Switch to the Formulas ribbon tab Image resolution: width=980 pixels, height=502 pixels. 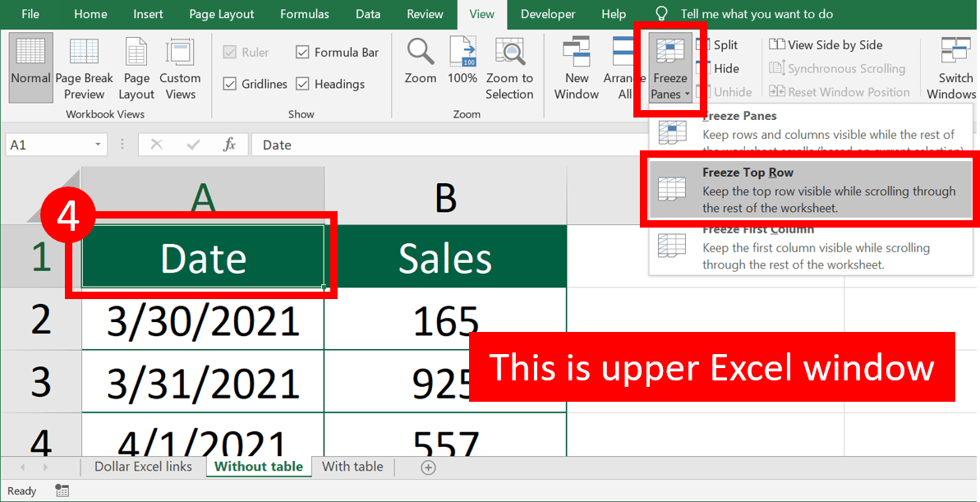(x=304, y=14)
